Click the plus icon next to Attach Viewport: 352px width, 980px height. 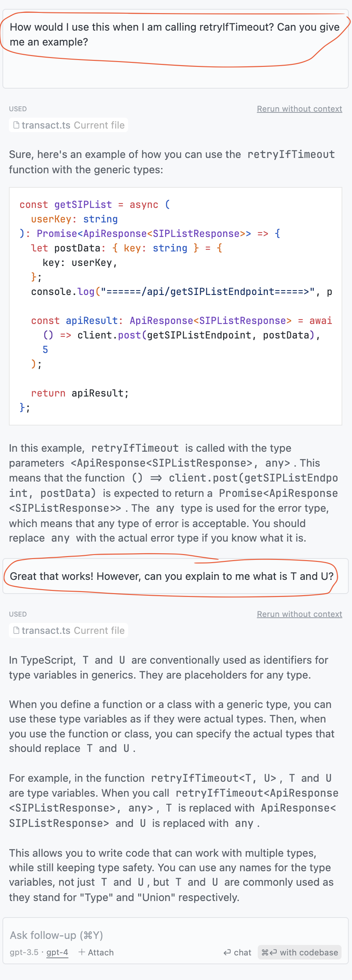coord(82,952)
